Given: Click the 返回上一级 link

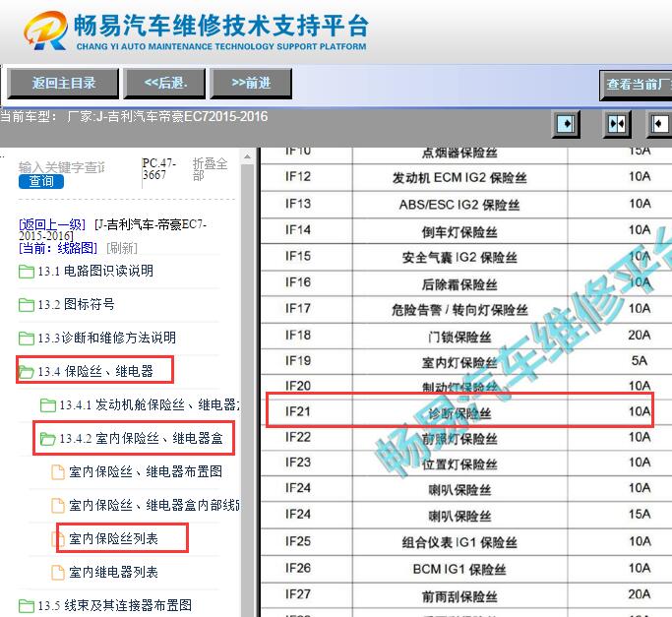Looking at the screenshot, I should point(52,224).
